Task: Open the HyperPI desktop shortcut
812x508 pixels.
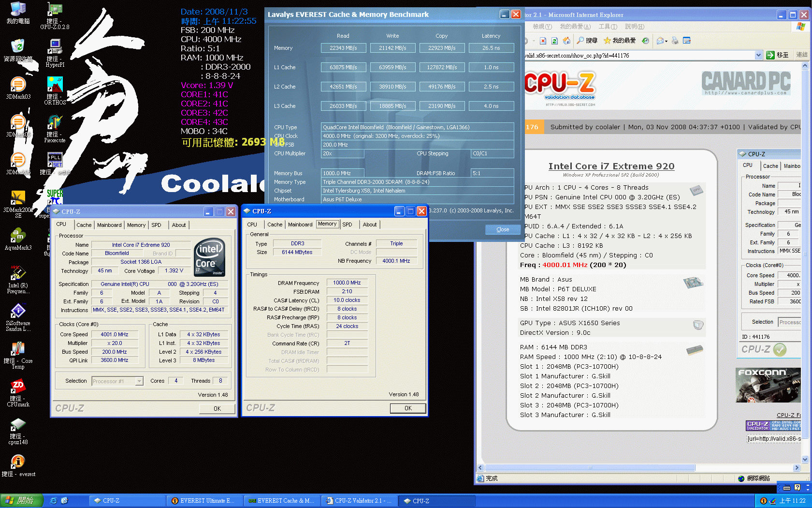Action: pyautogui.click(x=55, y=53)
